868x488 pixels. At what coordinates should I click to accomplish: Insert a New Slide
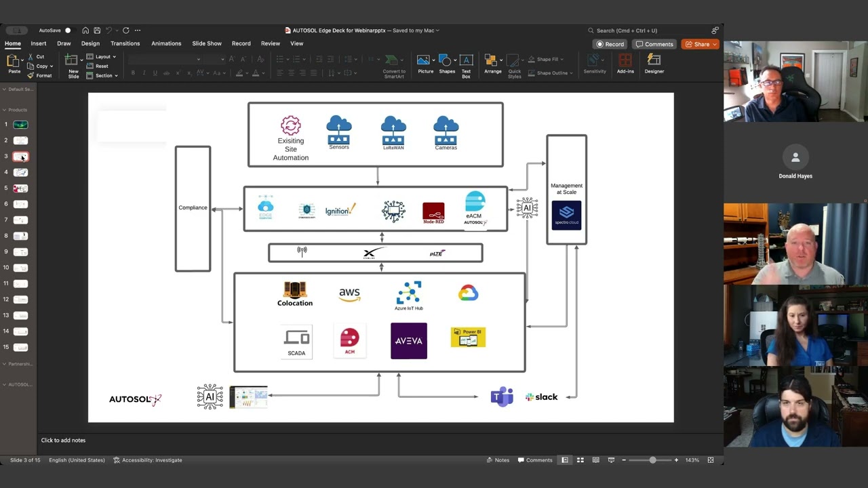click(x=73, y=65)
